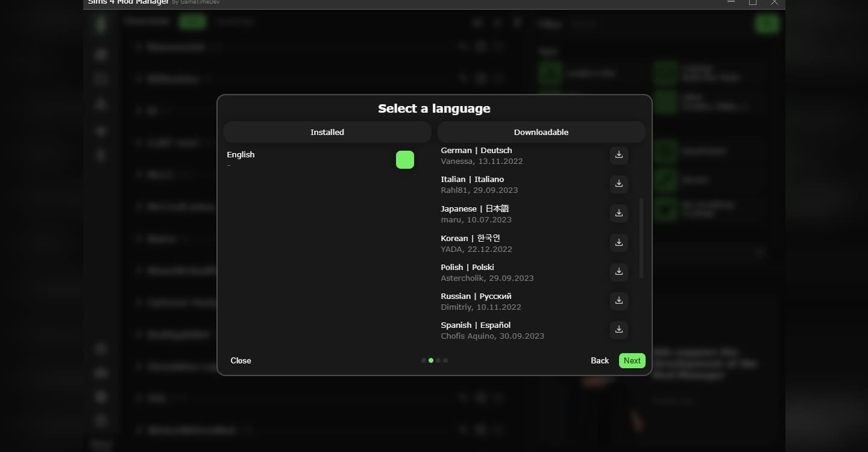The height and width of the screenshot is (452, 868).
Task: Select the Downloadable column header
Action: click(541, 132)
